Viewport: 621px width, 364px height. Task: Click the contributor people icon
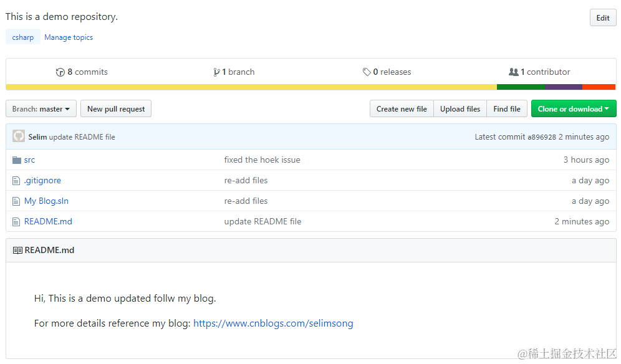[x=513, y=72]
